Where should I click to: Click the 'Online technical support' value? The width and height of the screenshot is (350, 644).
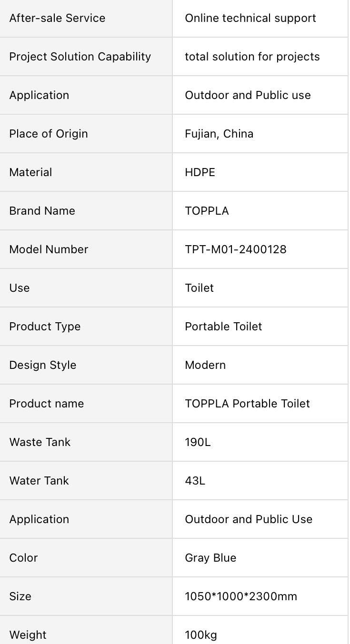(250, 18)
